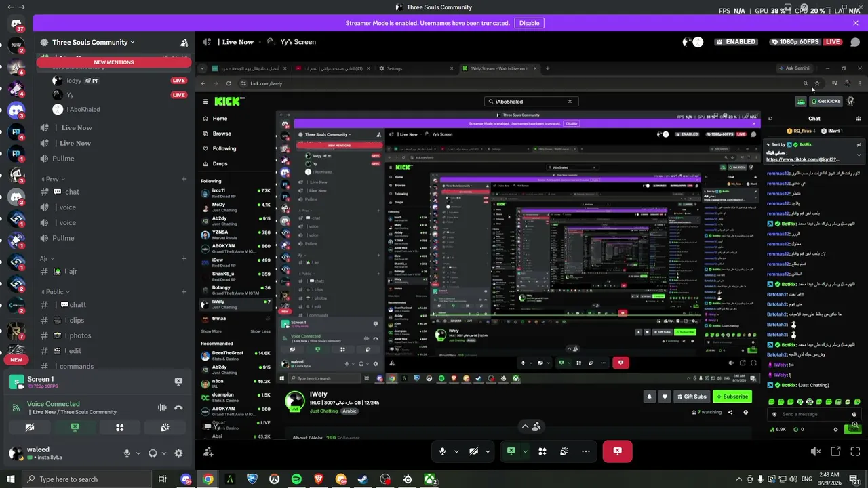868x488 pixels.
Task: Toggle screen share in the stream control bar
Action: (511, 451)
